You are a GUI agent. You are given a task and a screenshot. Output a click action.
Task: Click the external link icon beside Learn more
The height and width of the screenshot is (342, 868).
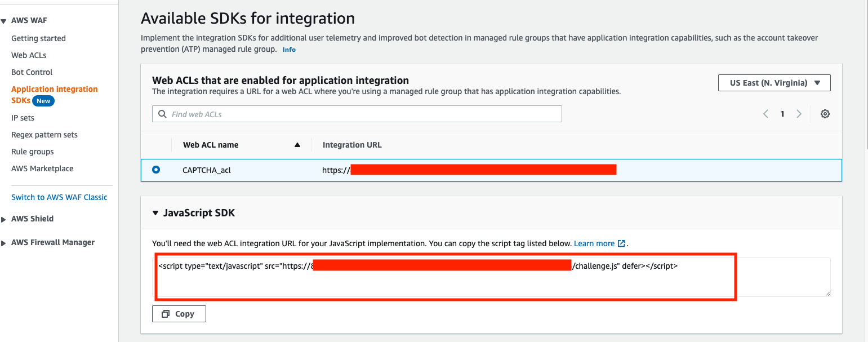point(621,243)
